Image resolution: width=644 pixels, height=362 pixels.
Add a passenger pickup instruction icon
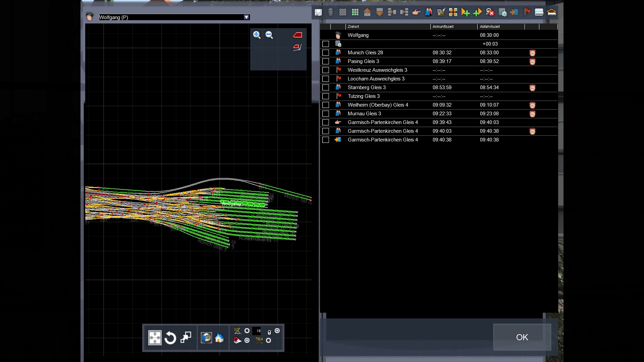[x=428, y=12]
